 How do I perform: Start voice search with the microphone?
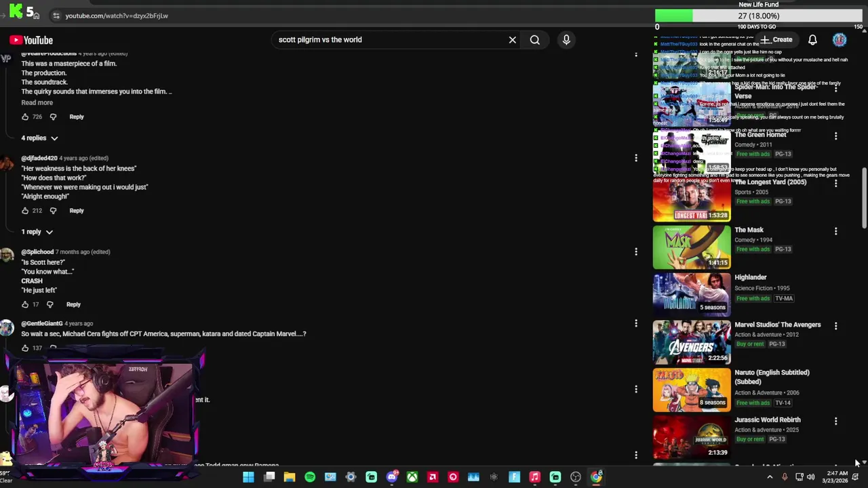pos(566,40)
